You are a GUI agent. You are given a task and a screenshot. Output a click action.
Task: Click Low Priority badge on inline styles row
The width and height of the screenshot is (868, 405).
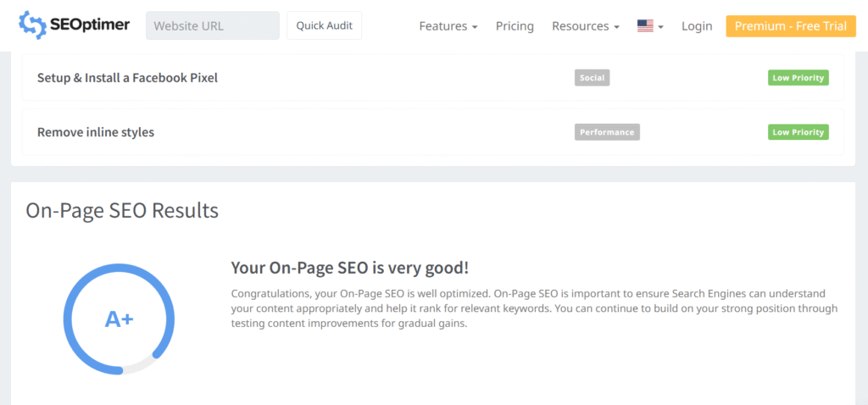pos(798,132)
